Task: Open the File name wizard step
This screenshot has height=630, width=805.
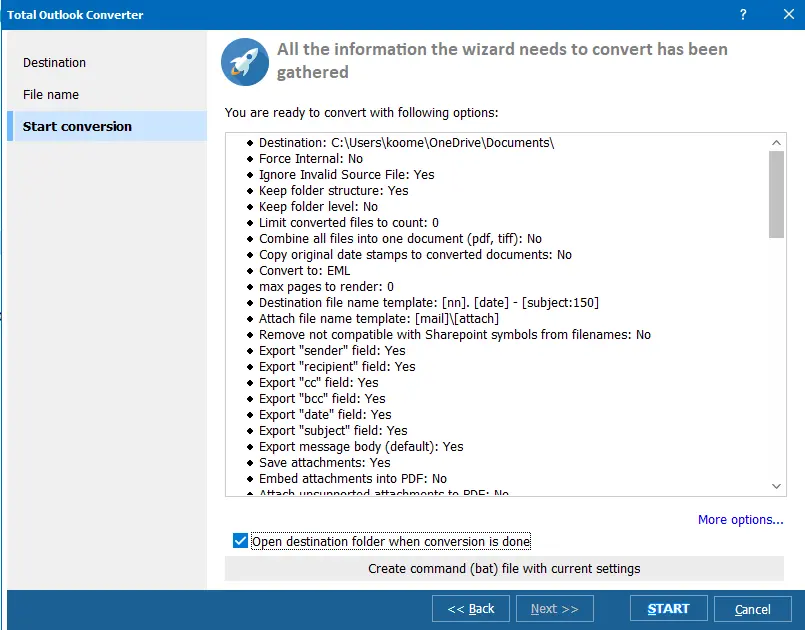Action: [51, 94]
